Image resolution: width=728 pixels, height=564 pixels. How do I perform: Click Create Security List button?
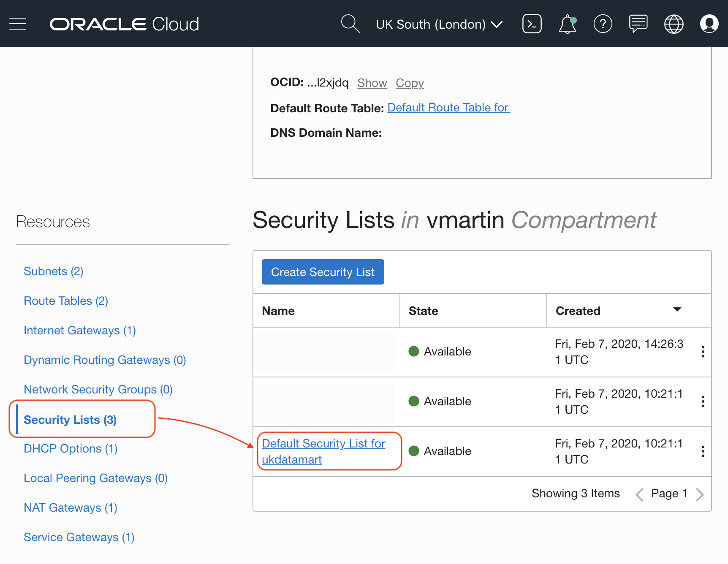(x=323, y=272)
